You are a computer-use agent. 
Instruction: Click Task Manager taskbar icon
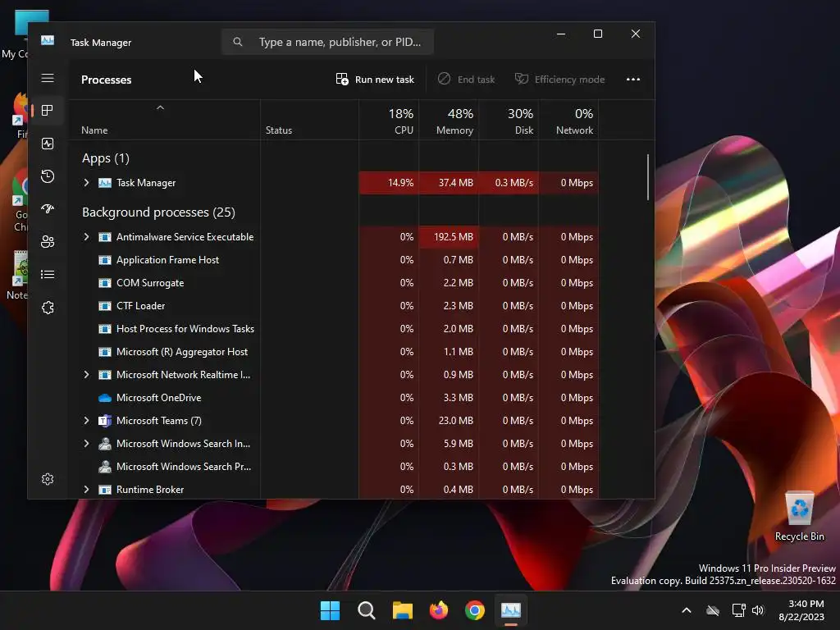(x=511, y=610)
